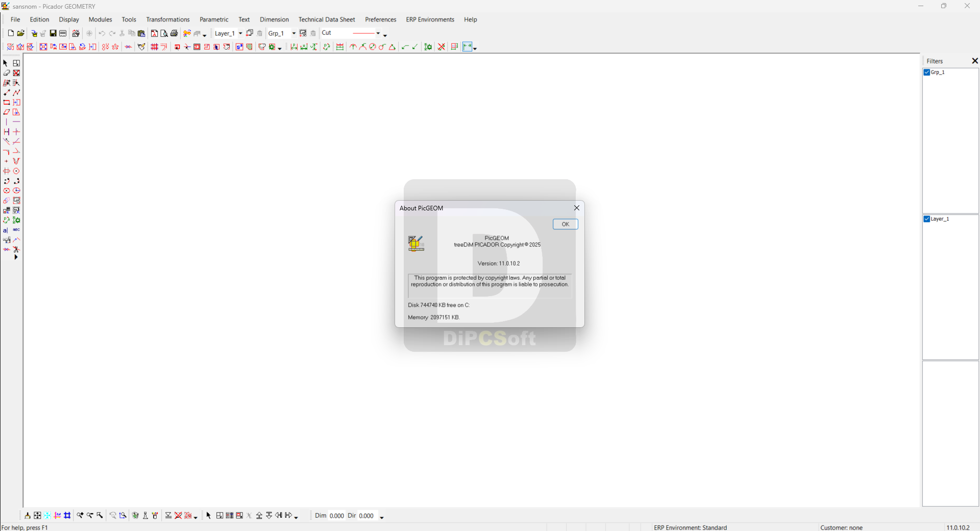Click the red line style sample

pos(363,33)
